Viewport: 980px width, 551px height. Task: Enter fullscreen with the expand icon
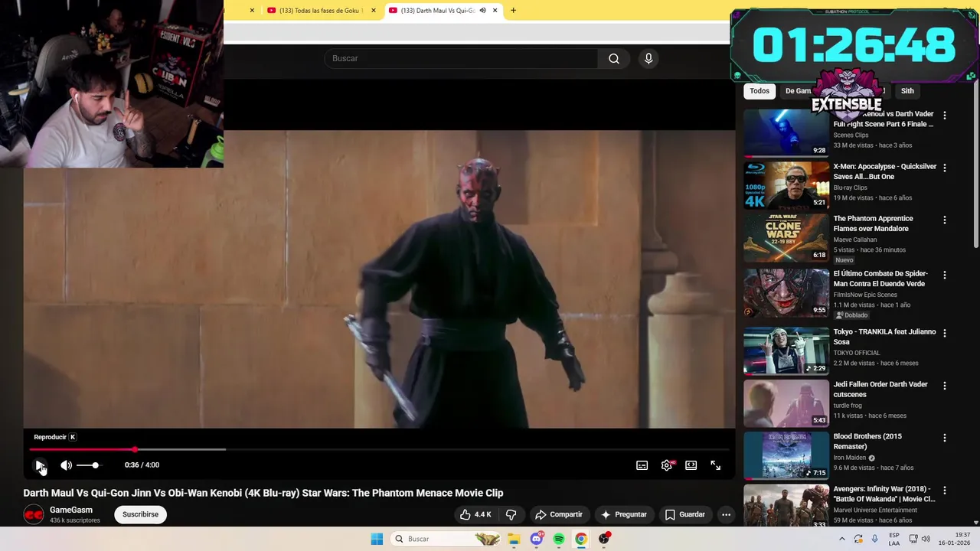716,465
